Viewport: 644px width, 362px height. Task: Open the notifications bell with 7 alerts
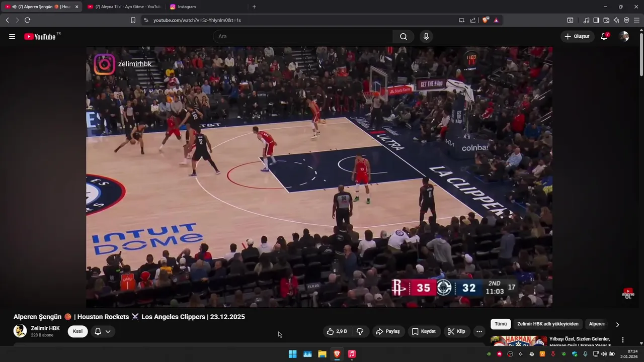605,36
